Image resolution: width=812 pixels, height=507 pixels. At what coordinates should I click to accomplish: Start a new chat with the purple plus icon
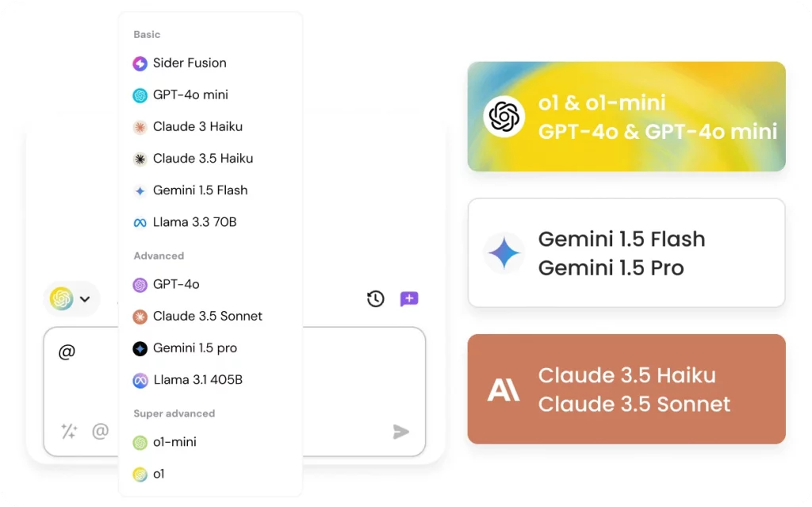click(x=409, y=298)
